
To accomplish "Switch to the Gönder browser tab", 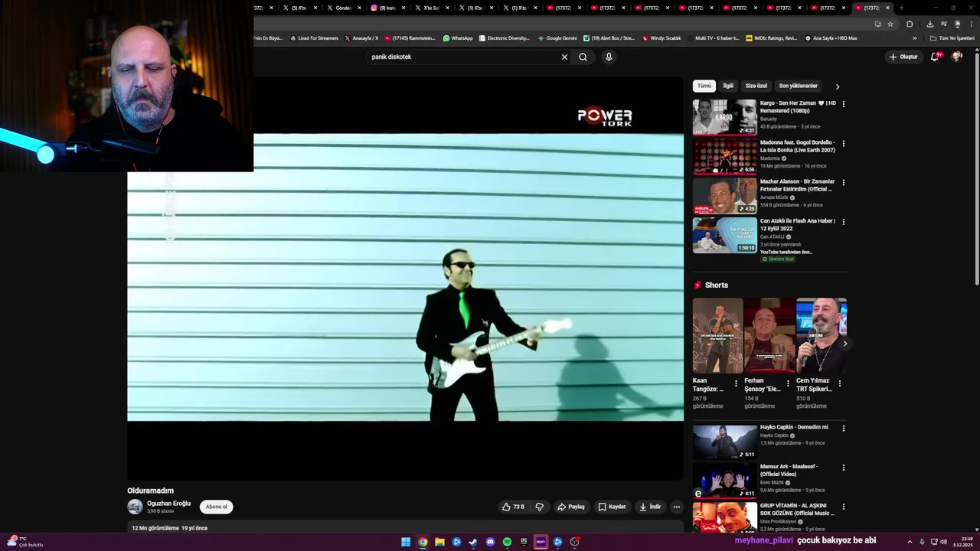I will 344,8.
